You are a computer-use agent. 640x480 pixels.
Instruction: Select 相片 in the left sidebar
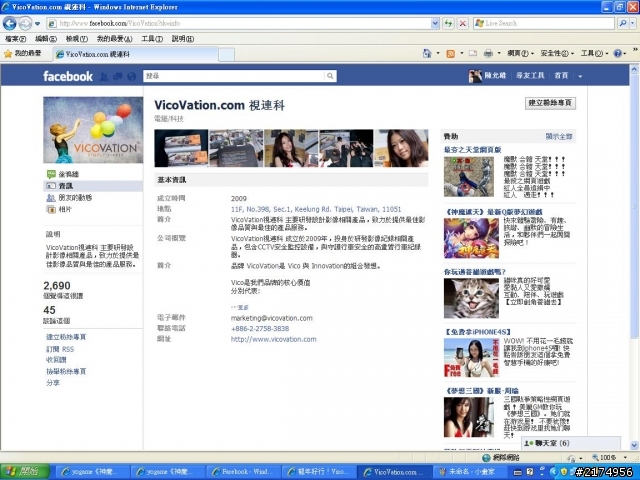[x=65, y=209]
